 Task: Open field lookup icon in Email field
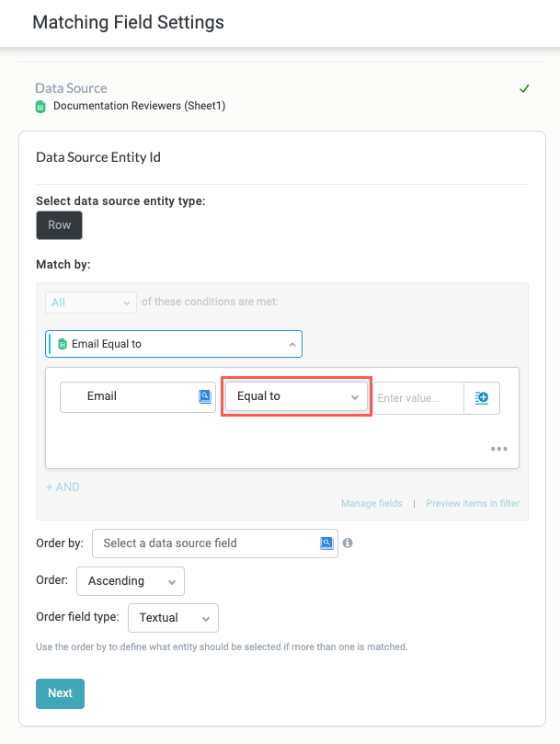coord(205,396)
